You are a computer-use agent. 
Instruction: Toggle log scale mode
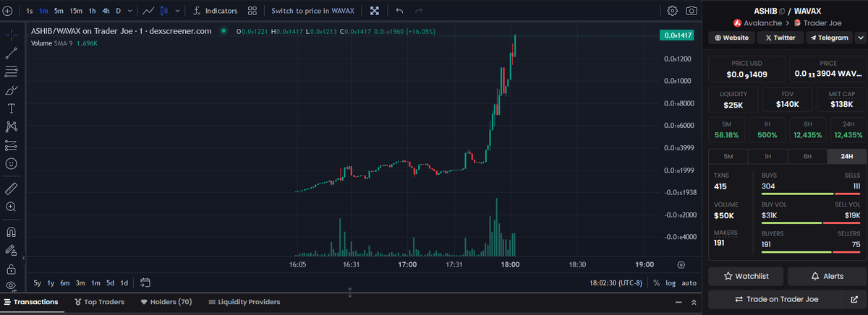(x=670, y=283)
